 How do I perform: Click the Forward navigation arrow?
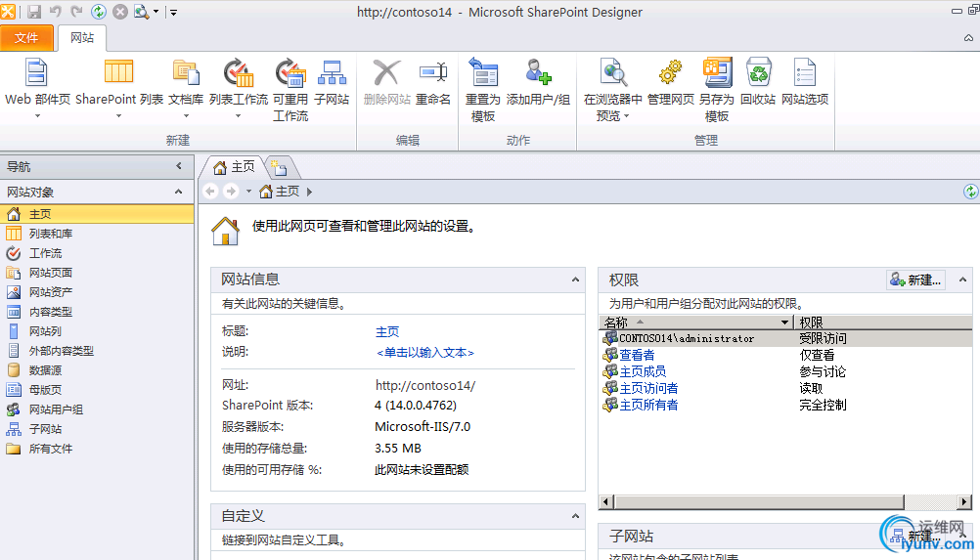point(231,191)
